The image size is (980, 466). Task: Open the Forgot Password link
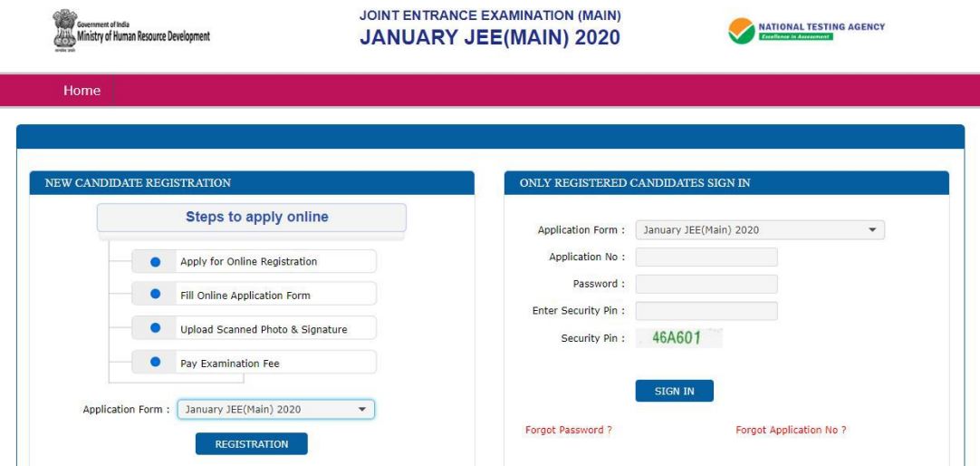(x=569, y=430)
